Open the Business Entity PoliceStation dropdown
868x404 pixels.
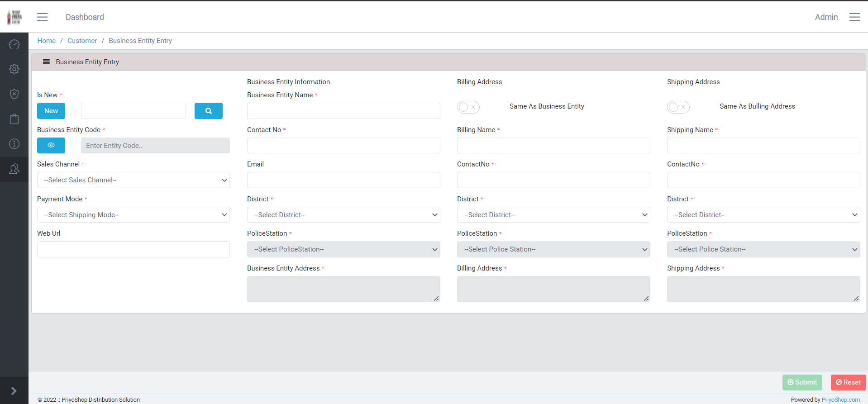[343, 249]
